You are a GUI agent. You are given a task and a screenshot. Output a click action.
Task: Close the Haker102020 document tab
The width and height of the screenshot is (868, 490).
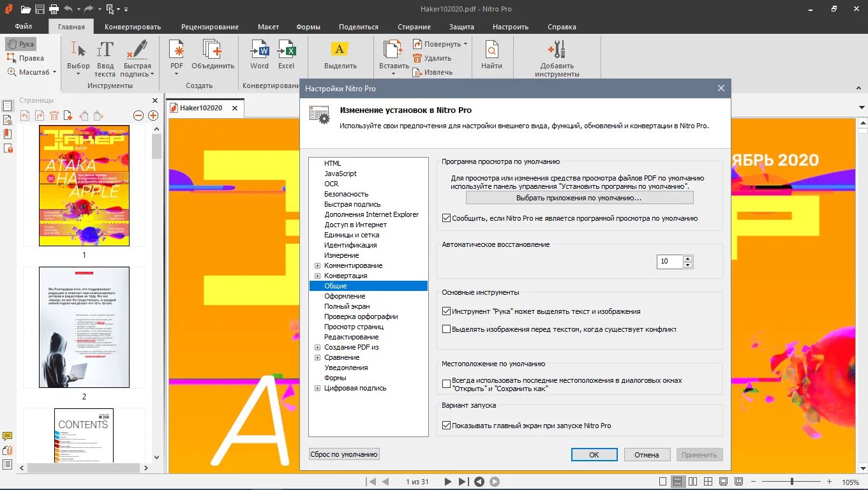234,108
